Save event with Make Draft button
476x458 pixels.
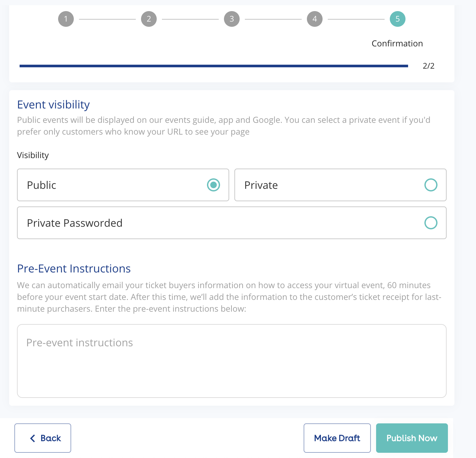tap(337, 438)
